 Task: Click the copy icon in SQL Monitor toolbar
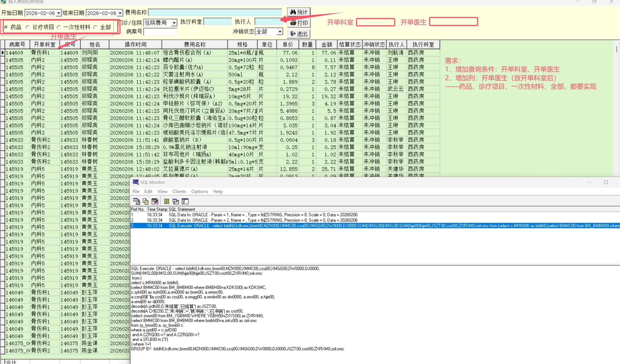click(x=146, y=201)
